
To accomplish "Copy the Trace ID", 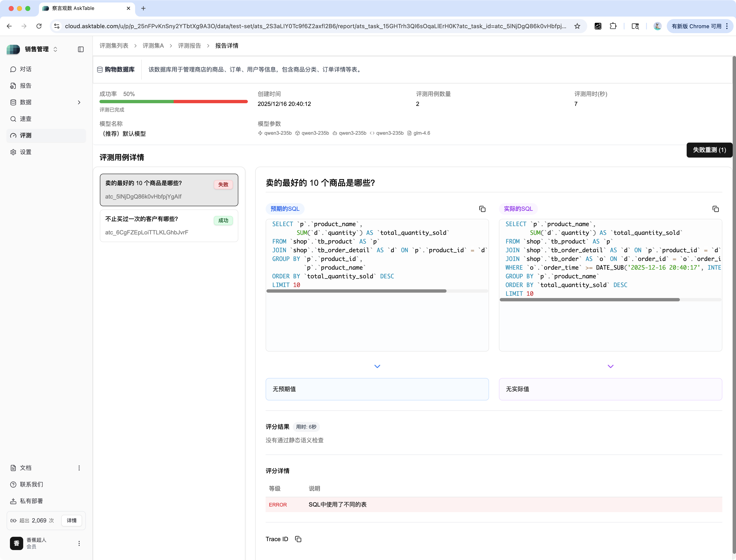I will coord(298,539).
